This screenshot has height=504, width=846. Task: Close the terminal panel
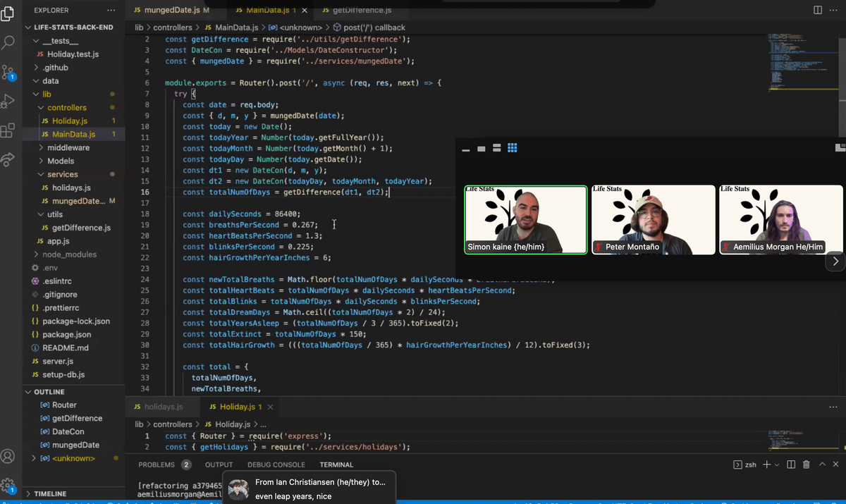point(836,465)
